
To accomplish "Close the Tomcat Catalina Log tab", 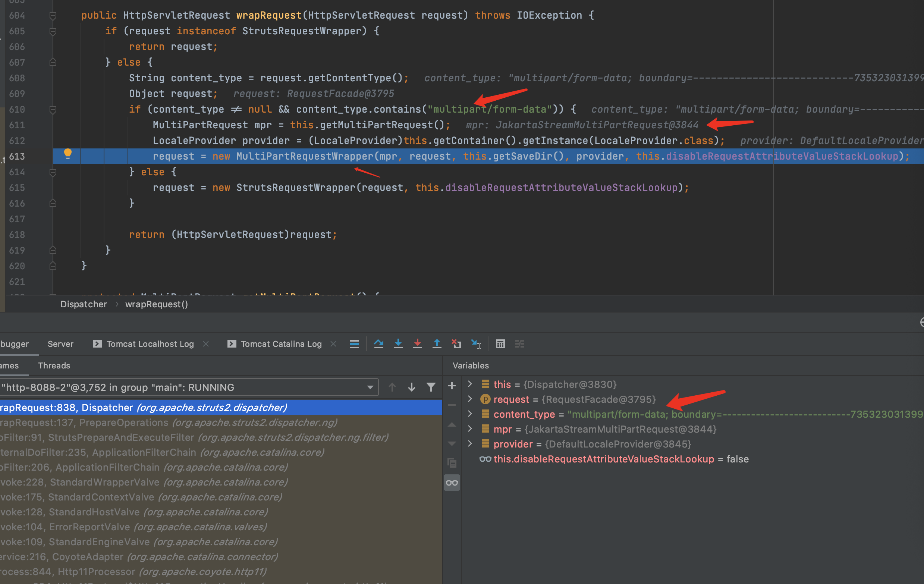I will click(x=333, y=344).
